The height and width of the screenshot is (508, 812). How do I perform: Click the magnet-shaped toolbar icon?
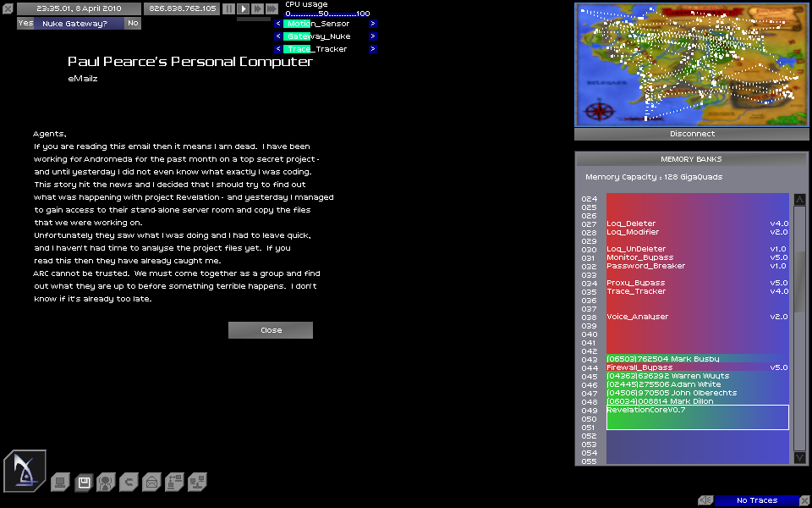pyautogui.click(x=129, y=483)
